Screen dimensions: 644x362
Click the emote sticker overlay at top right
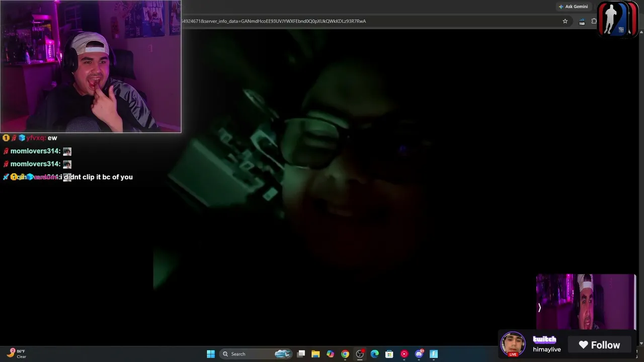point(618,19)
